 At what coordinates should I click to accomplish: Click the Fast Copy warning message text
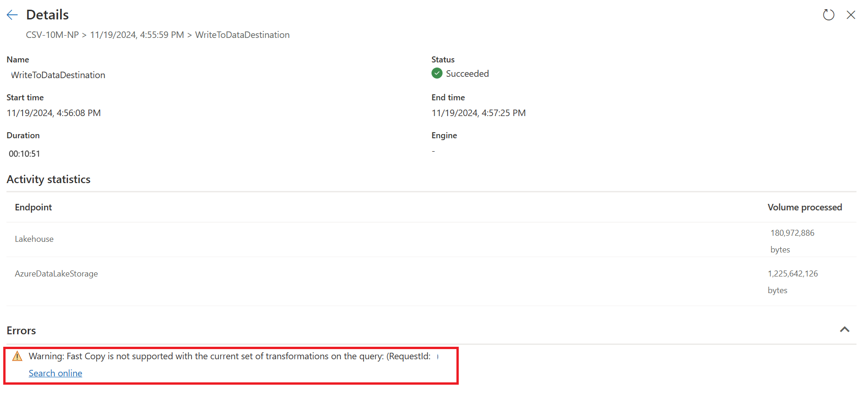229,356
